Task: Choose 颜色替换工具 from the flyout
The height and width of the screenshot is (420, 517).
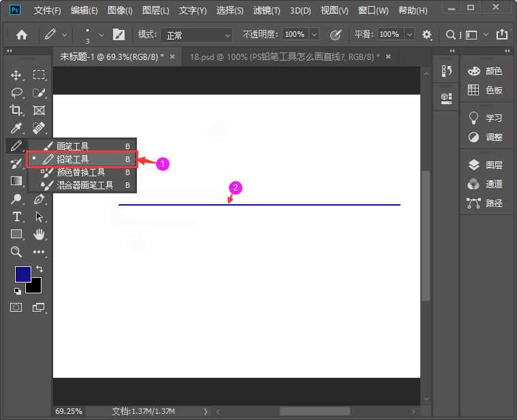Action: pos(82,172)
